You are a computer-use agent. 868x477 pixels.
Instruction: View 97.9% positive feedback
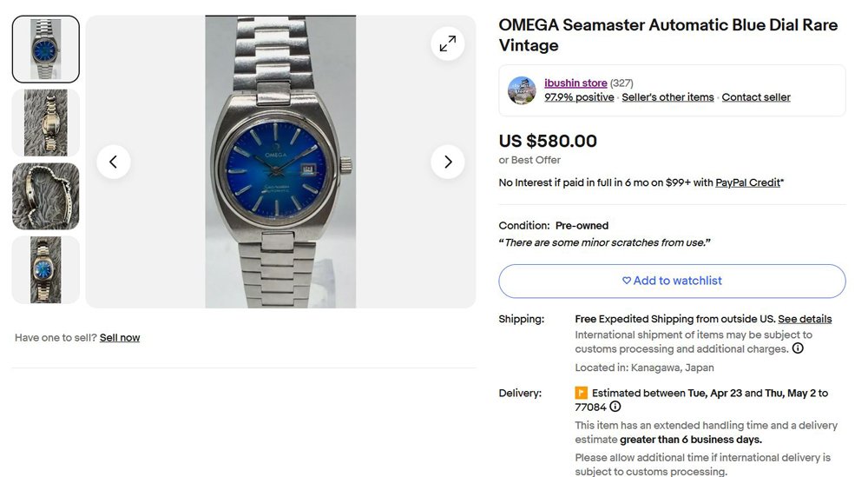pyautogui.click(x=579, y=97)
